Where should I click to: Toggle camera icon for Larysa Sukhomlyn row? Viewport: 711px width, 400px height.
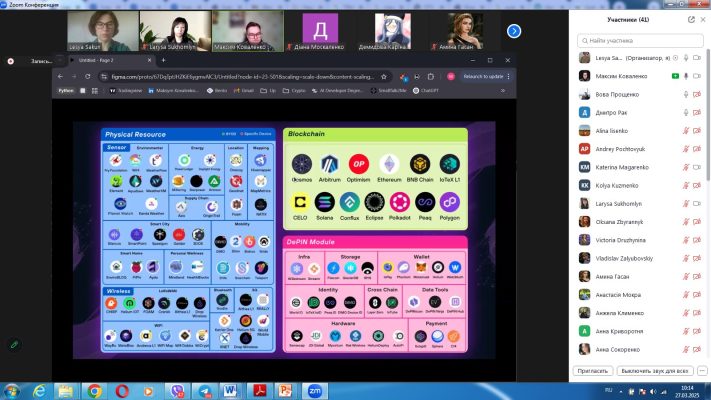point(697,204)
